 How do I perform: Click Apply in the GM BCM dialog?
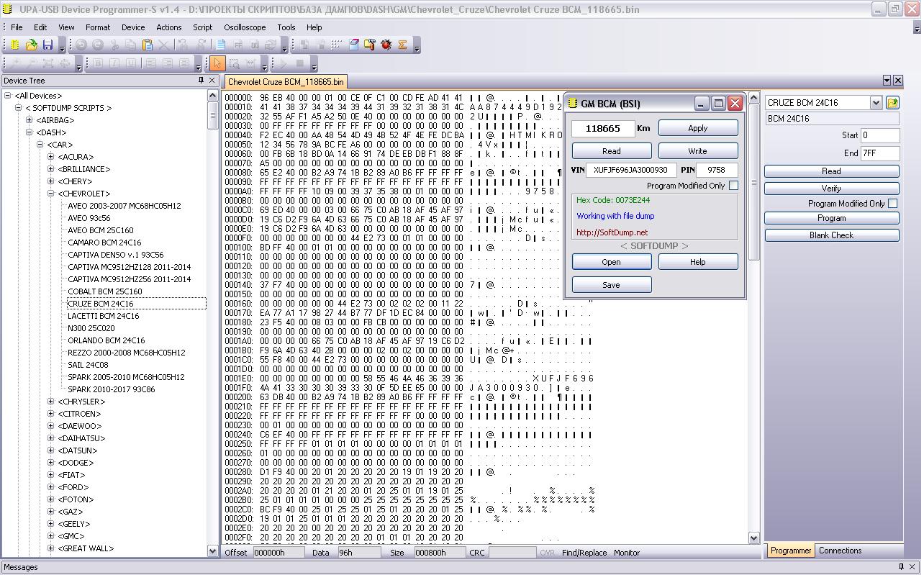pos(698,128)
